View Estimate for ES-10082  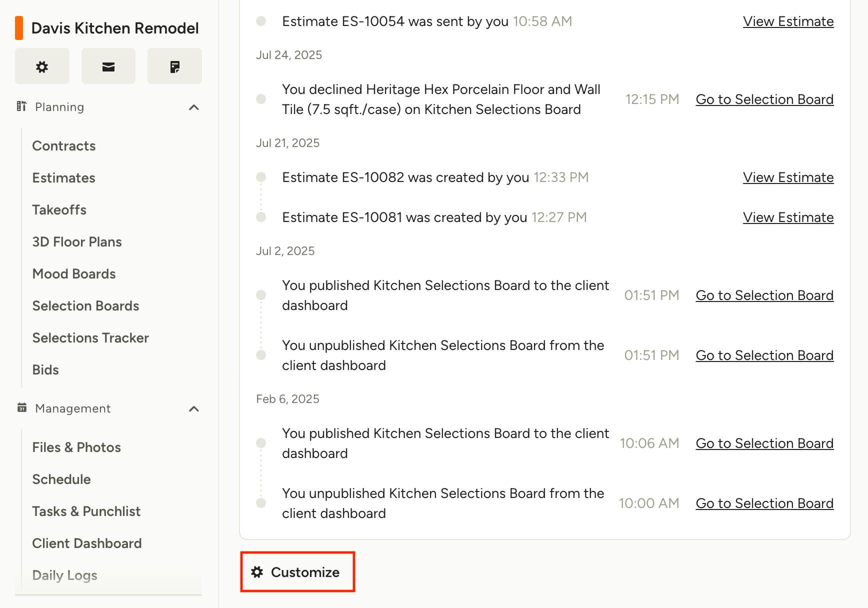coord(788,177)
